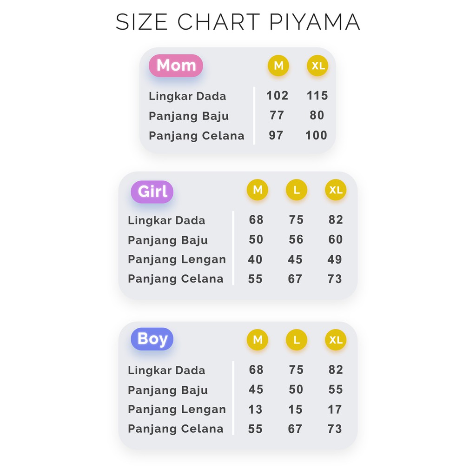The height and width of the screenshot is (476, 476).
Task: Choose the M size badge for Boy
Action: 258,340
